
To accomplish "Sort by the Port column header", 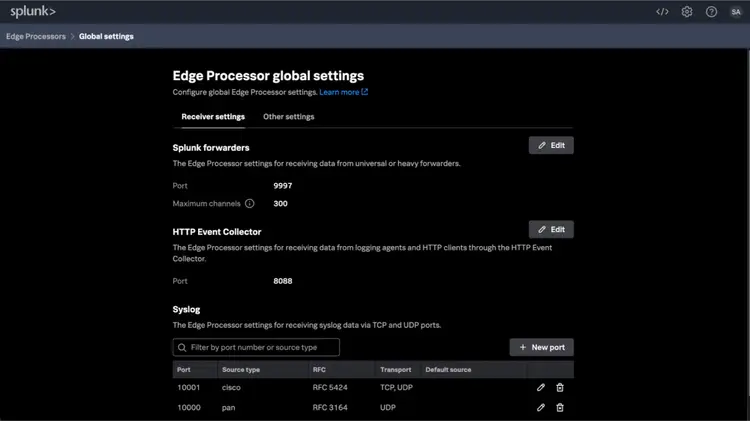I will click(x=184, y=370).
